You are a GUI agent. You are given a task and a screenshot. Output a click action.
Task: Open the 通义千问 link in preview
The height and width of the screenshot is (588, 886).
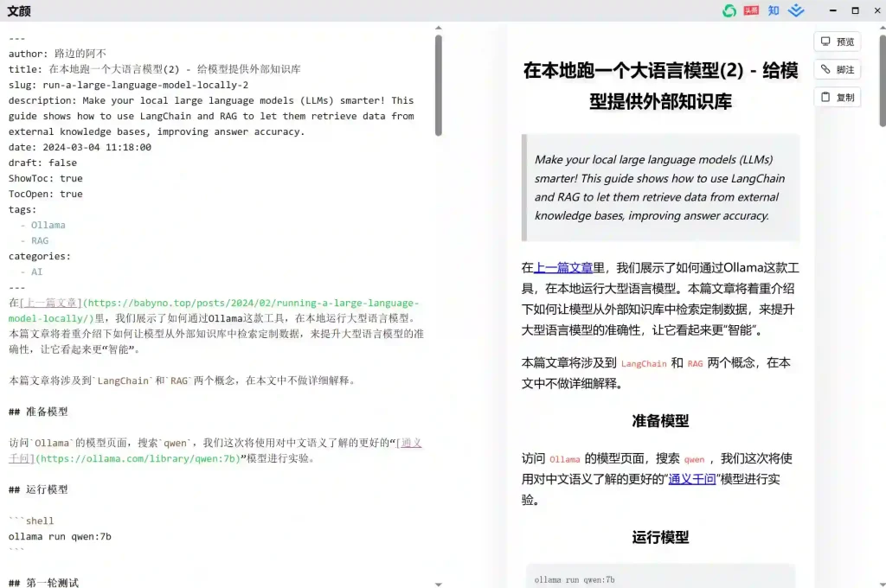click(692, 479)
